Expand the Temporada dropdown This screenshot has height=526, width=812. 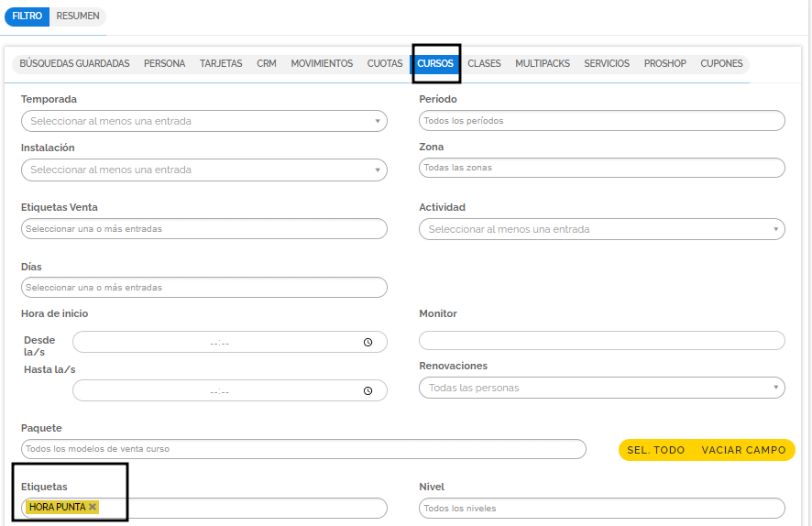204,121
